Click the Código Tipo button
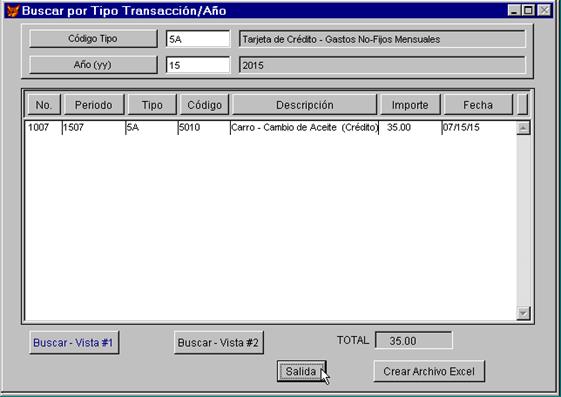561x397 pixels. (x=93, y=39)
